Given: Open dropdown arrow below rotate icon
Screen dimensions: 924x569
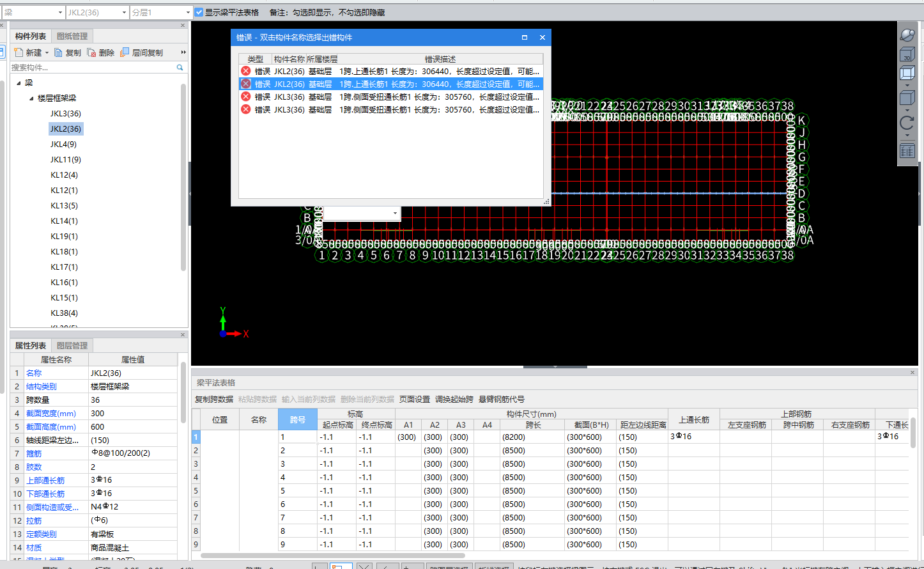Looking at the screenshot, I should pos(907,135).
